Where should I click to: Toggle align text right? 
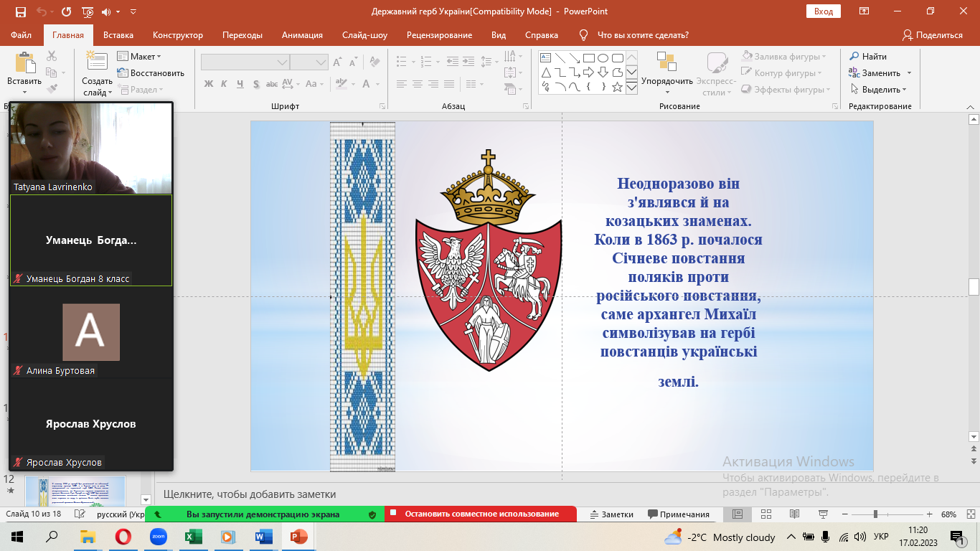pos(433,84)
